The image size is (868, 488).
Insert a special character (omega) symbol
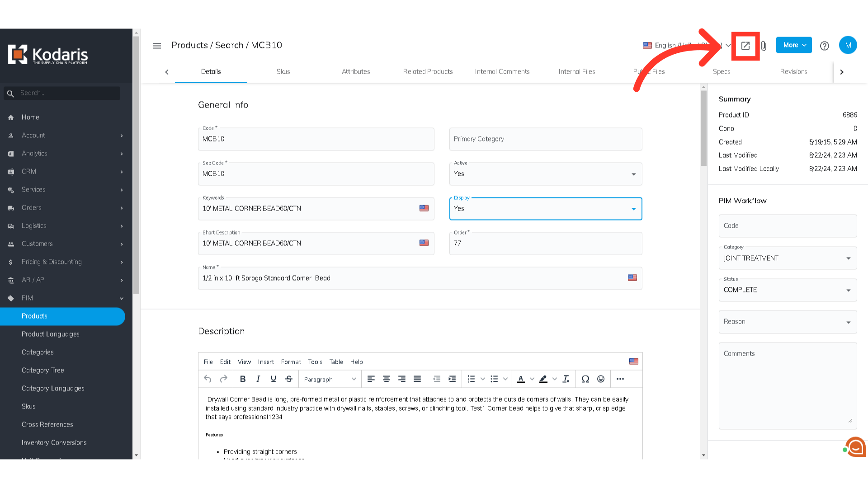[585, 379]
